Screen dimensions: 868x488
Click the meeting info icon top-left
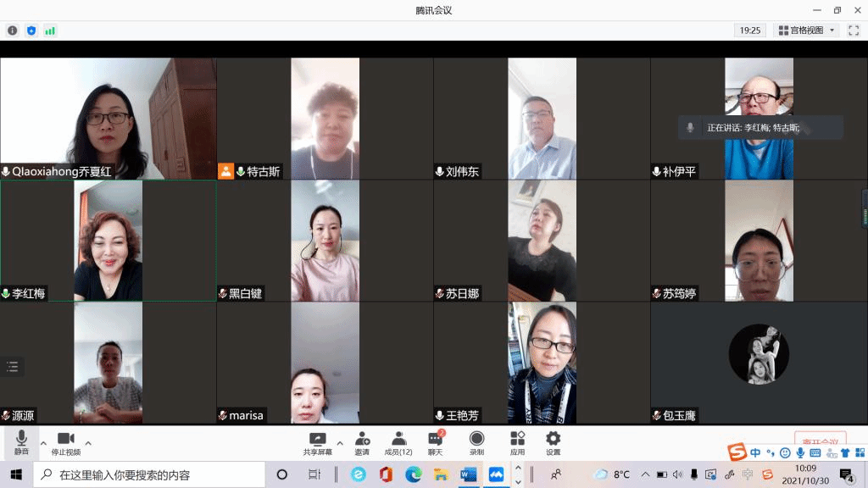coord(13,30)
